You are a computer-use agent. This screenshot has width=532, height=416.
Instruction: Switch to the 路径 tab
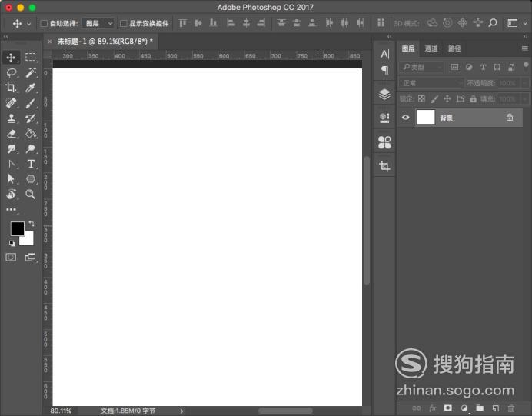pyautogui.click(x=454, y=48)
